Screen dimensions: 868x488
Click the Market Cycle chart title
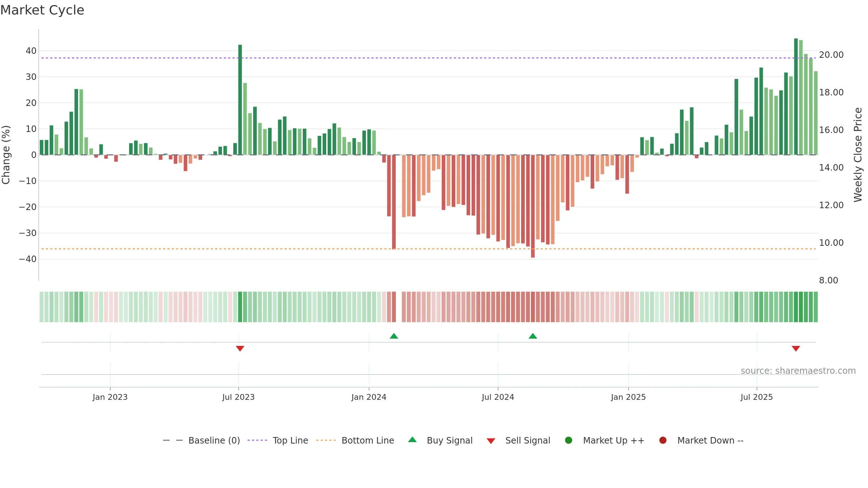[x=42, y=10]
